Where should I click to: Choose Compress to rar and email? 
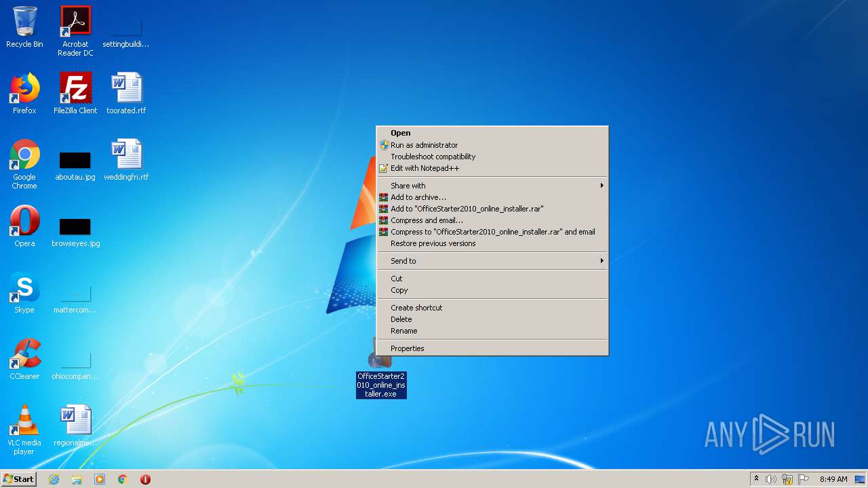[x=492, y=232]
